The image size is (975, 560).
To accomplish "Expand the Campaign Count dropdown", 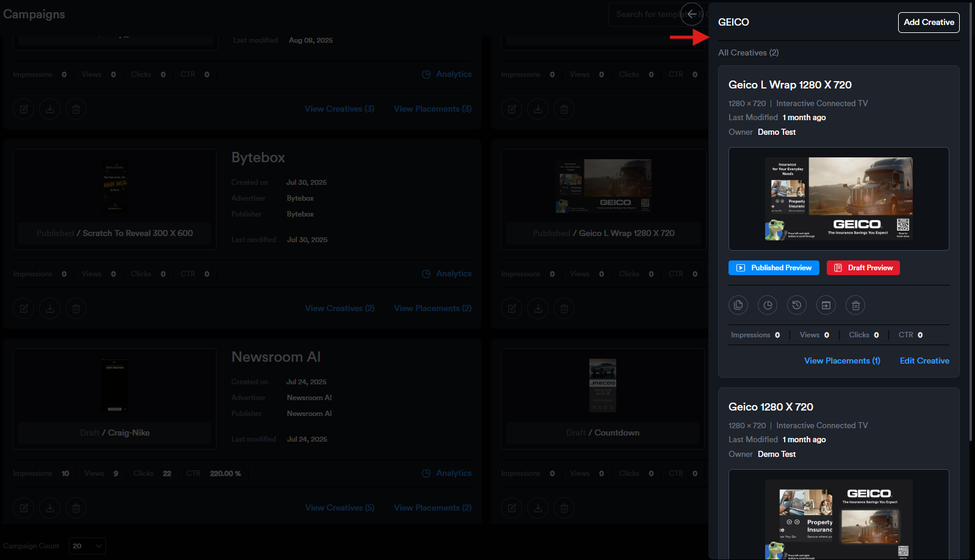I will pyautogui.click(x=87, y=546).
